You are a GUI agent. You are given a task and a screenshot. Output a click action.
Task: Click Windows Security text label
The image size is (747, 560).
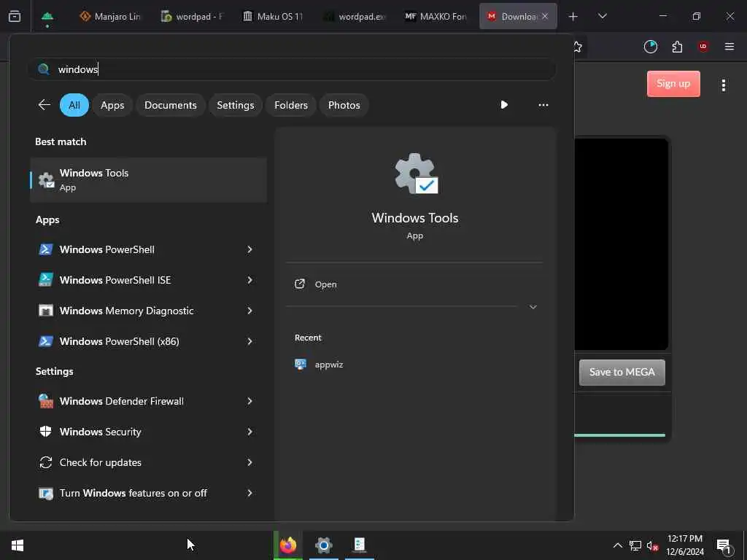101,432
